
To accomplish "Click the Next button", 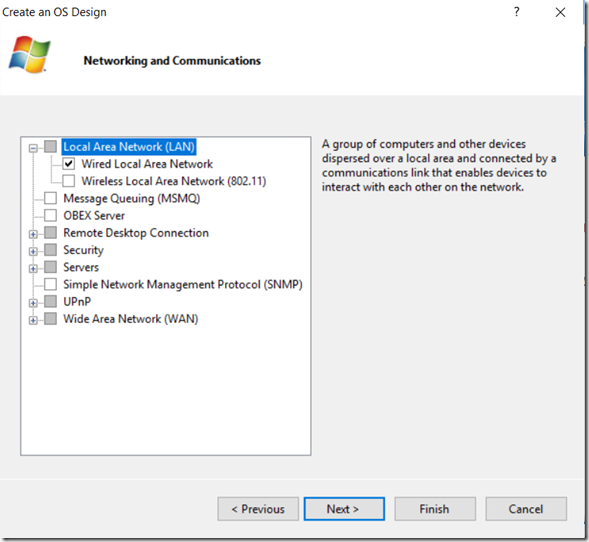I will [344, 509].
